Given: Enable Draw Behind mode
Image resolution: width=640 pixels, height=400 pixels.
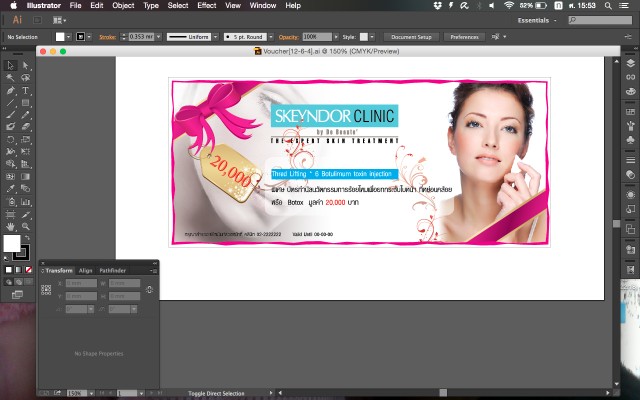Looking at the screenshot, I should 18,282.
